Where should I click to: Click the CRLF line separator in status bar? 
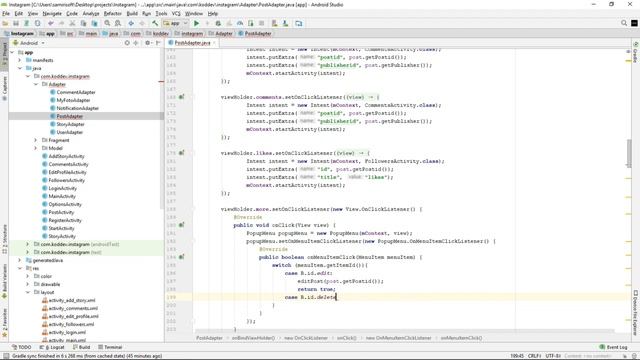click(x=534, y=356)
